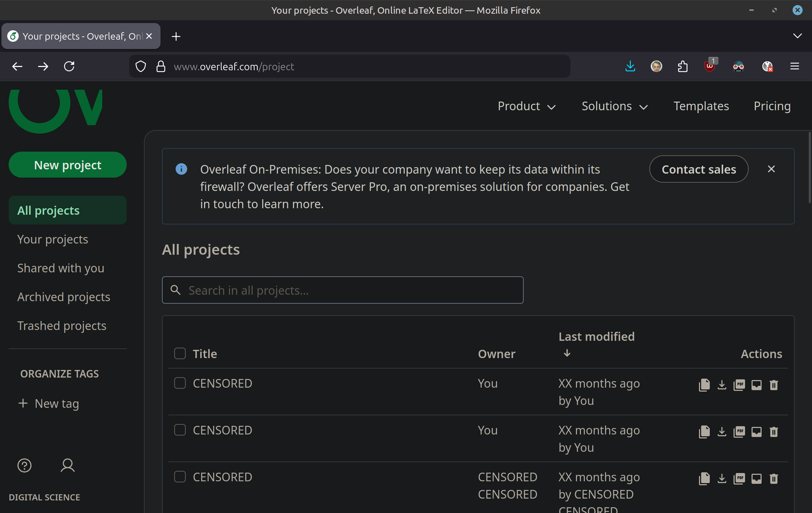Expand the Solutions dropdown menu
This screenshot has width=812, height=513.
[614, 106]
